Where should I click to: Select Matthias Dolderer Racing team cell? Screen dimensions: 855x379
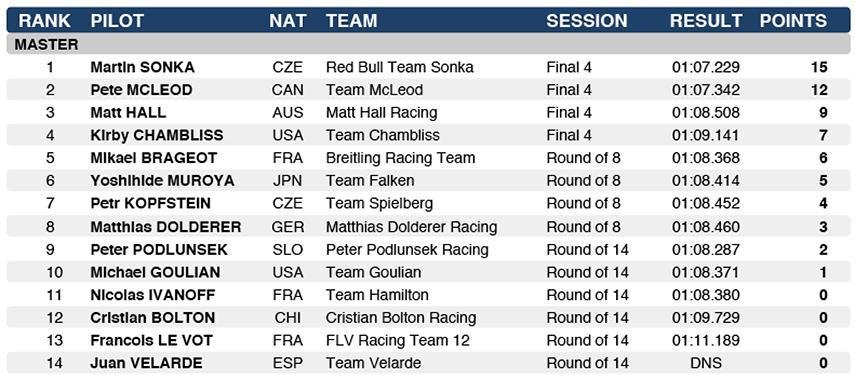pyautogui.click(x=412, y=226)
